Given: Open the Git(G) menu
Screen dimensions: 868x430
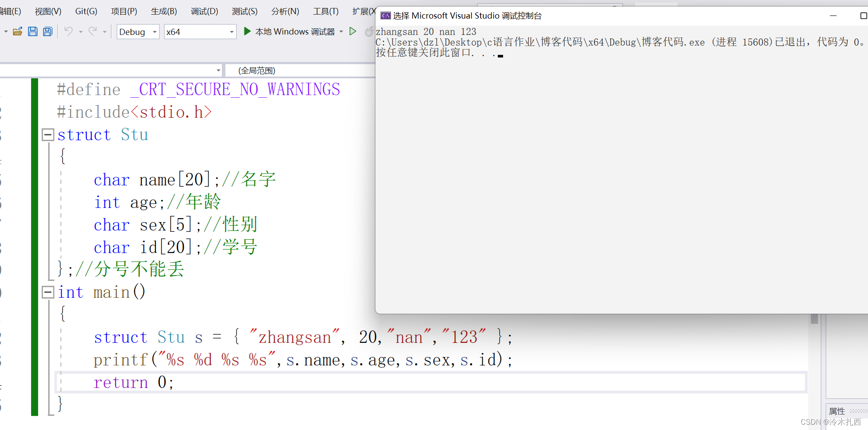Looking at the screenshot, I should click(x=86, y=12).
